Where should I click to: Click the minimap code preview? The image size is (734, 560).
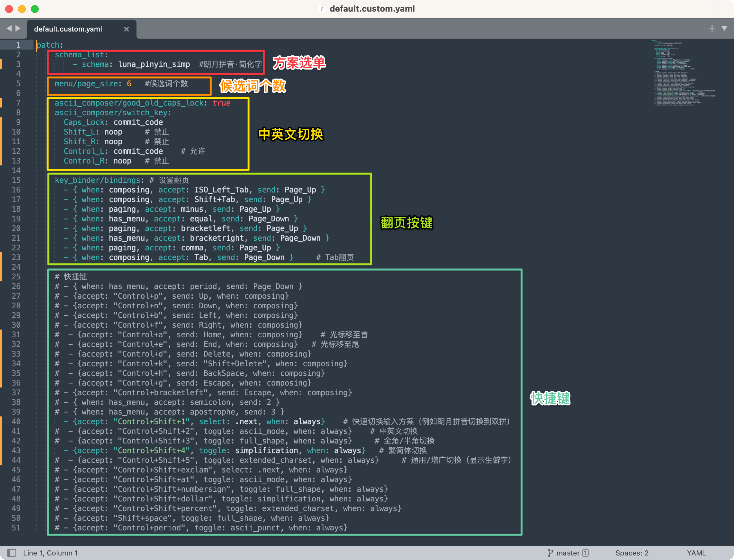(x=685, y=73)
